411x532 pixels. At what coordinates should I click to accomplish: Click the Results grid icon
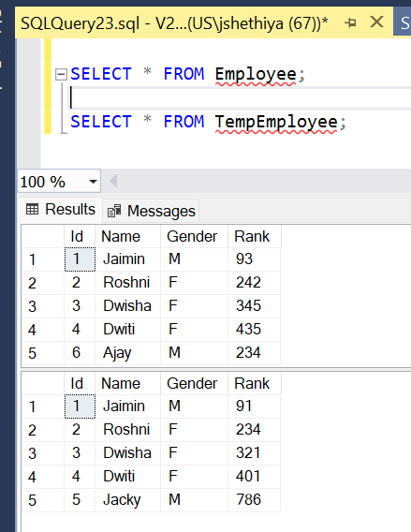[32, 210]
